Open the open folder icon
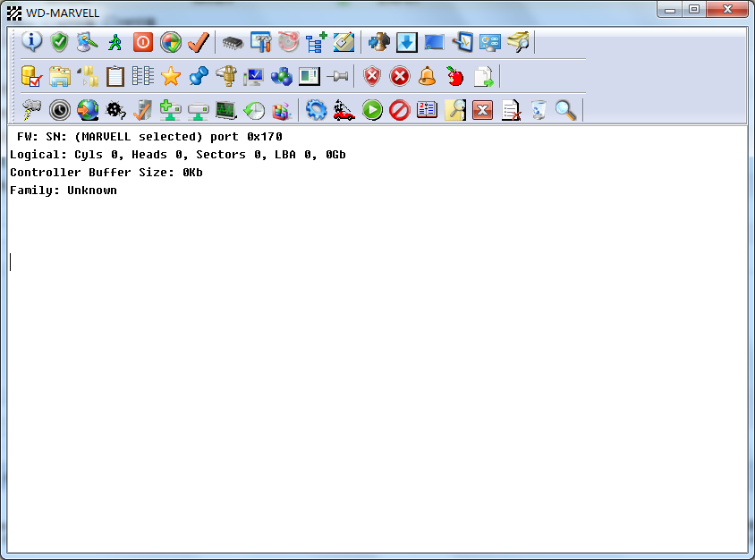The image size is (755, 560). [x=60, y=77]
